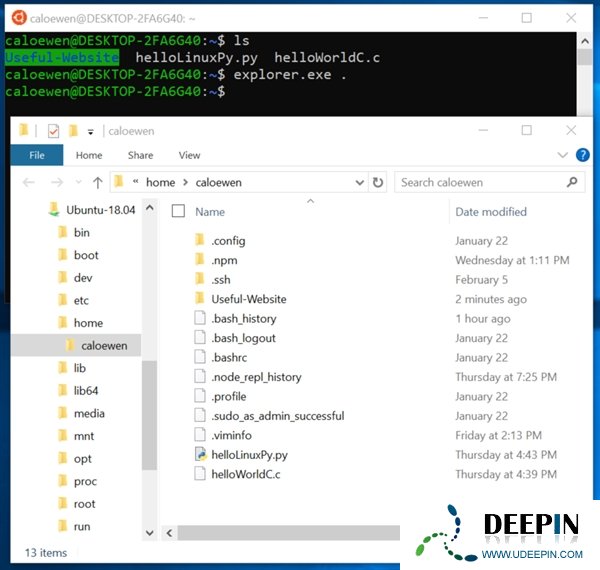Open the chevron between home and caloewen
Screen dimensions: 600x570
tap(186, 182)
